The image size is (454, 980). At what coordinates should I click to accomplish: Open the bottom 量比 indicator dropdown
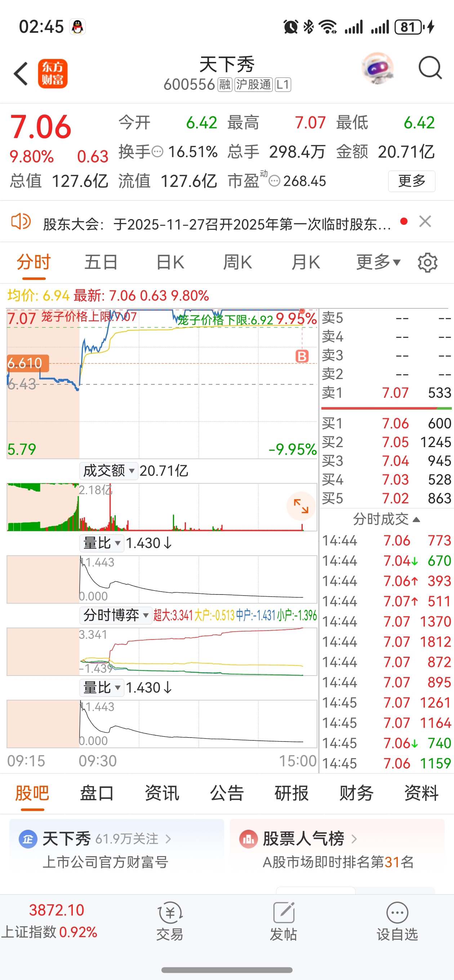pos(102,688)
